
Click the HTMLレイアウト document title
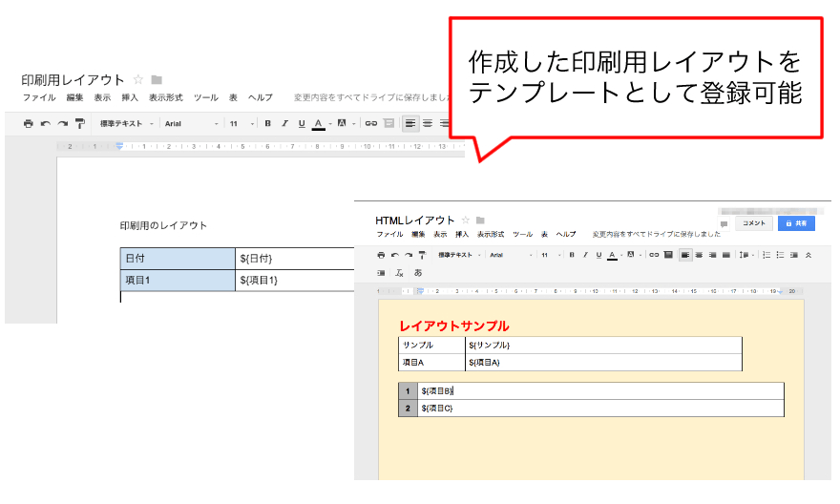point(414,220)
